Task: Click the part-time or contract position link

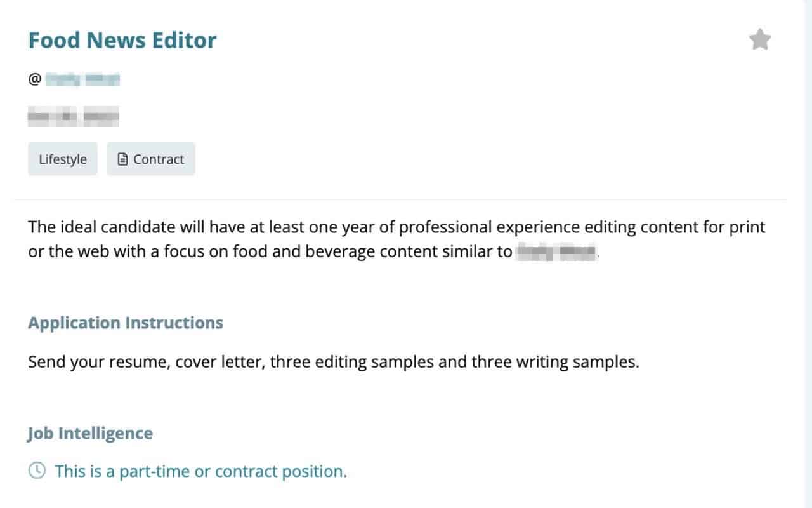Action: (x=200, y=471)
